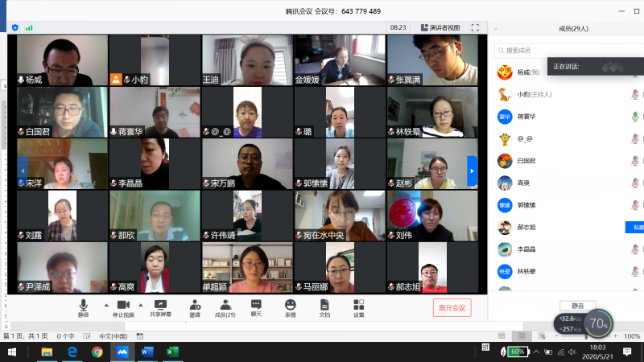Open meeting settings icon
The image size is (644, 362).
[359, 307]
